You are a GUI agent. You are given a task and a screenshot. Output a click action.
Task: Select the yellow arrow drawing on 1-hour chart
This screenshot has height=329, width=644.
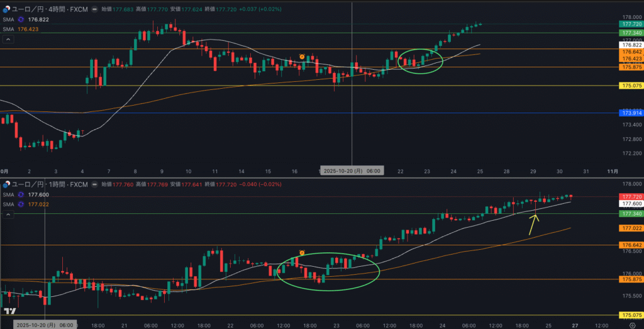tap(533, 225)
